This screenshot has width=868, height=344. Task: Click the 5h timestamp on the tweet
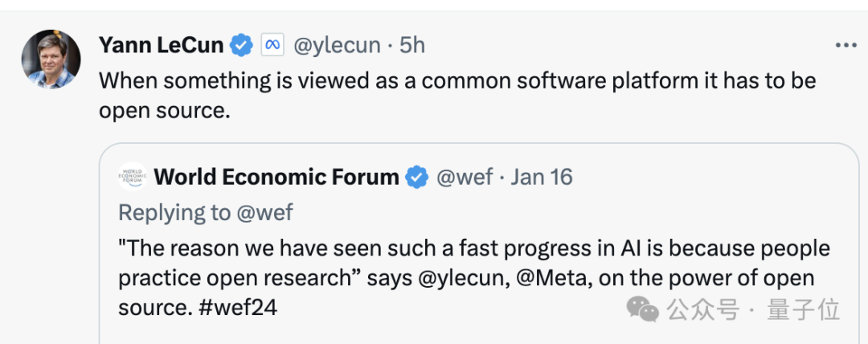tap(411, 45)
